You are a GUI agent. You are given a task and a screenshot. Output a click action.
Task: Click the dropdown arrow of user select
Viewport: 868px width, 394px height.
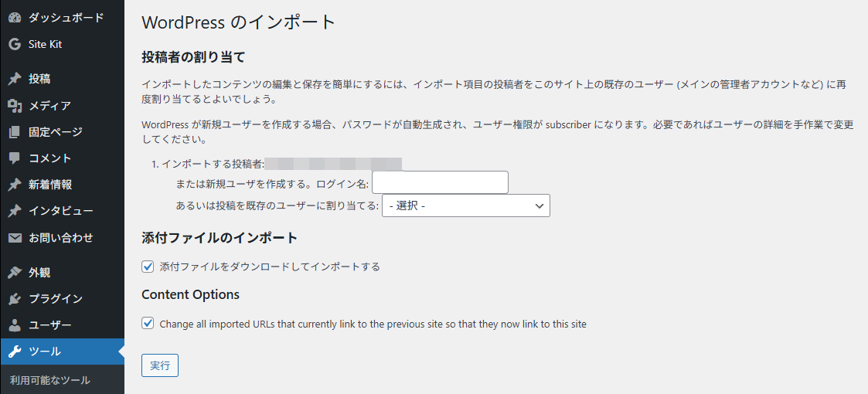click(x=539, y=205)
